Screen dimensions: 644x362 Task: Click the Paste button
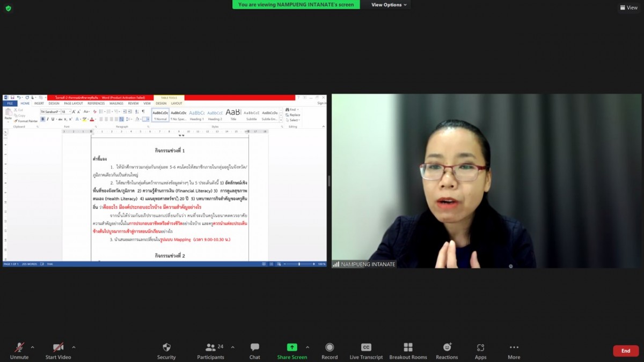point(8,115)
